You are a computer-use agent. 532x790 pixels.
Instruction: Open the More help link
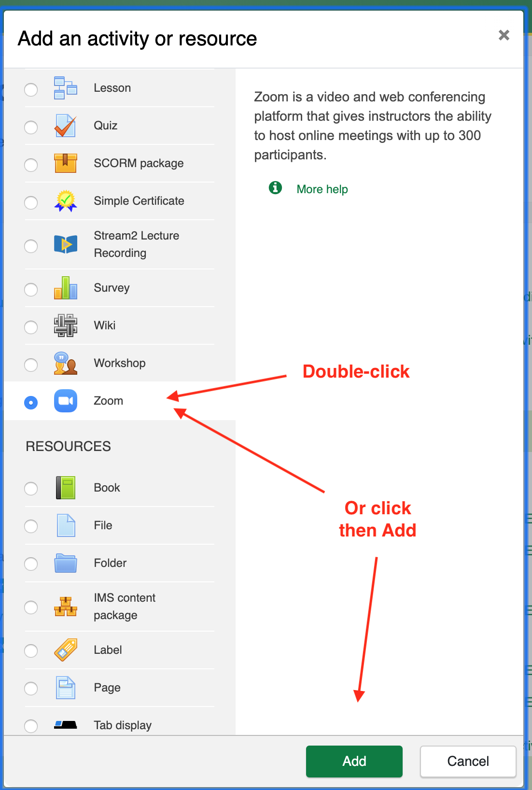point(322,189)
